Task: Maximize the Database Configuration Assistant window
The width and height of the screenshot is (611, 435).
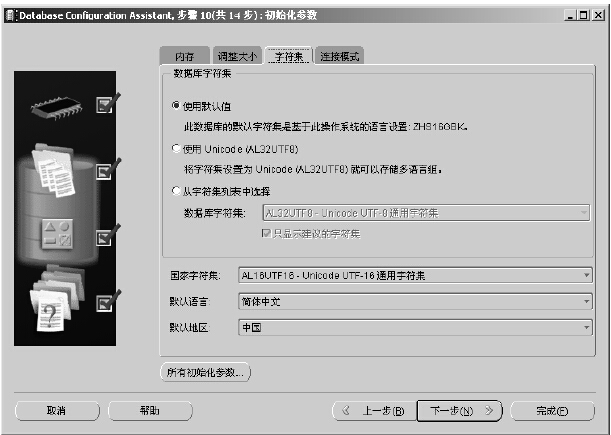Action: click(x=584, y=15)
